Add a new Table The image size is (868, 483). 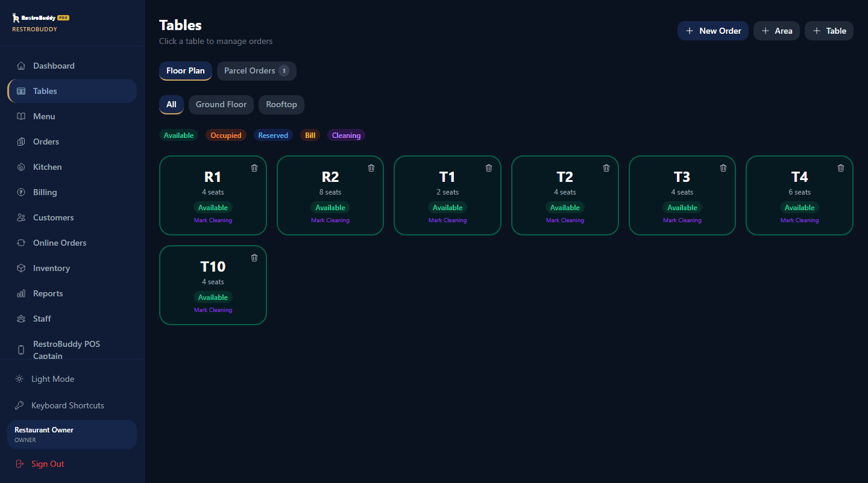pyautogui.click(x=829, y=31)
